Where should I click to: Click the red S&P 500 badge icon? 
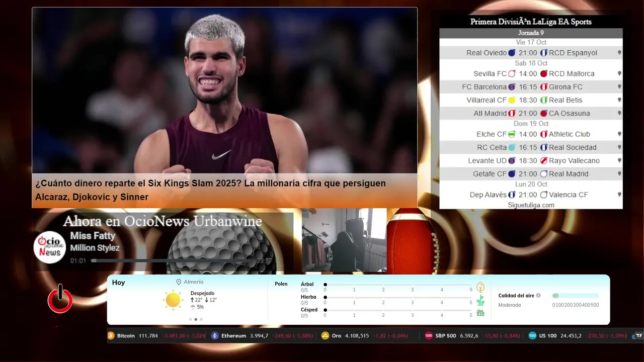pyautogui.click(x=429, y=335)
